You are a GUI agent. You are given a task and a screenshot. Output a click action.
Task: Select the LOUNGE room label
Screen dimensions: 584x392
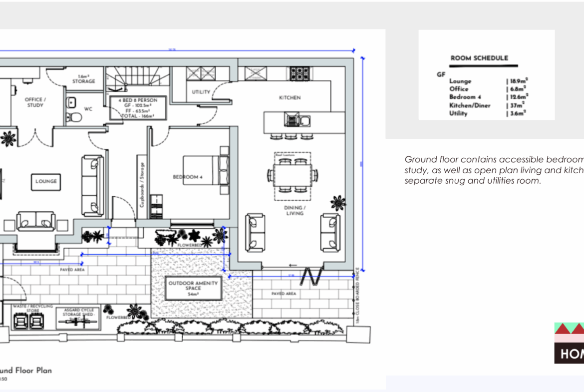pos(46,181)
